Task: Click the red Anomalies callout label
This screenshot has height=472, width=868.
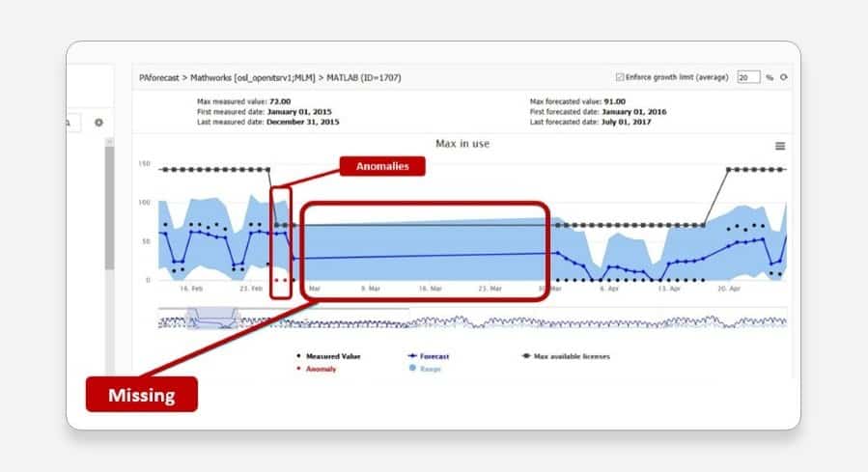Action: coord(382,166)
